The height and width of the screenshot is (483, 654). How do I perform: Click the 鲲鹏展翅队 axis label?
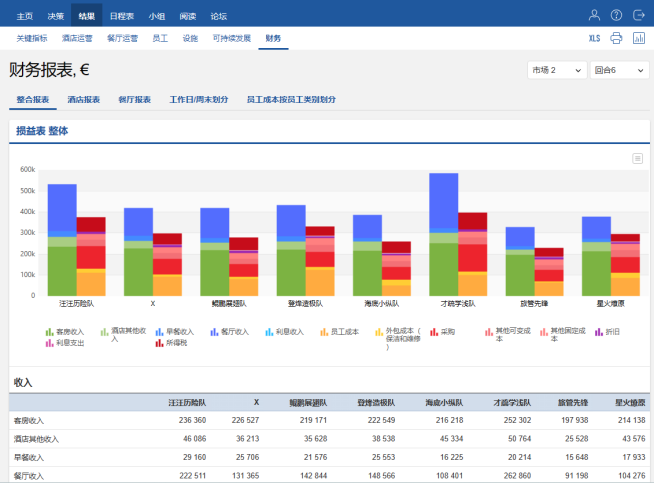[229, 304]
